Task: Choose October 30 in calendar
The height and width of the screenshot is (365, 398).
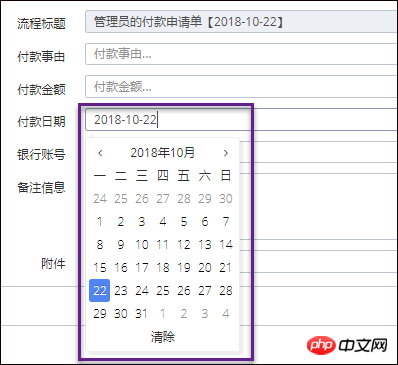Action: pos(121,314)
